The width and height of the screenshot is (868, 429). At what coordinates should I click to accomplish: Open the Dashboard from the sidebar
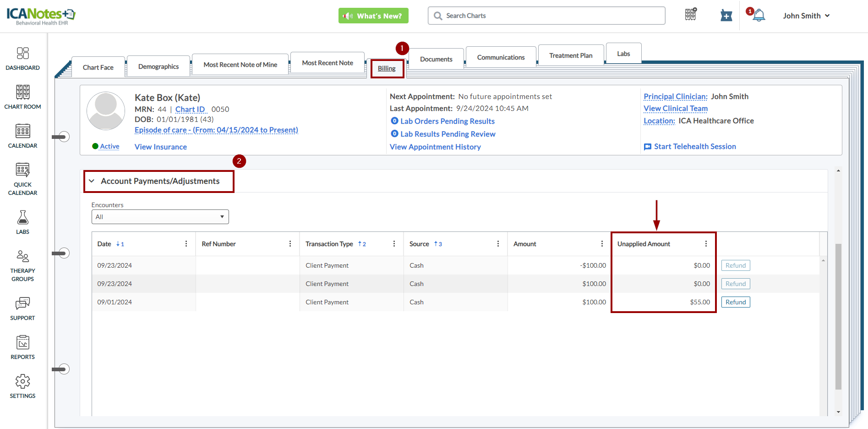coord(22,59)
